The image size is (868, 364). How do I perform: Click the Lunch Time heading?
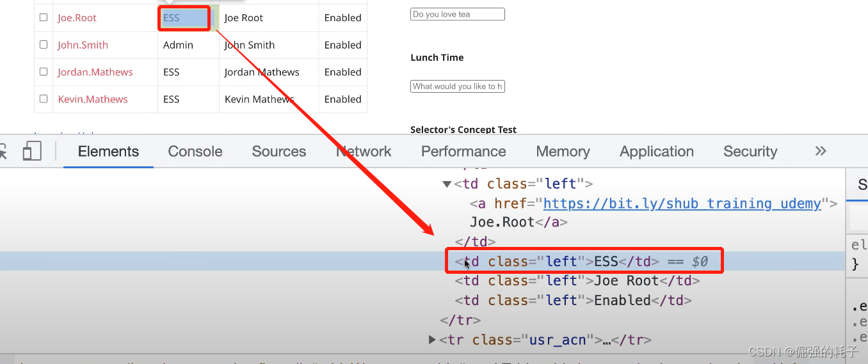pyautogui.click(x=437, y=58)
